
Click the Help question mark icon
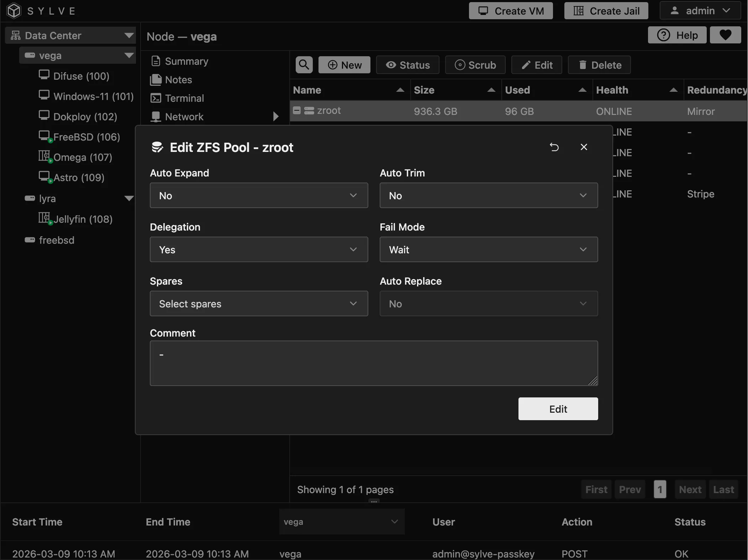tap(663, 35)
